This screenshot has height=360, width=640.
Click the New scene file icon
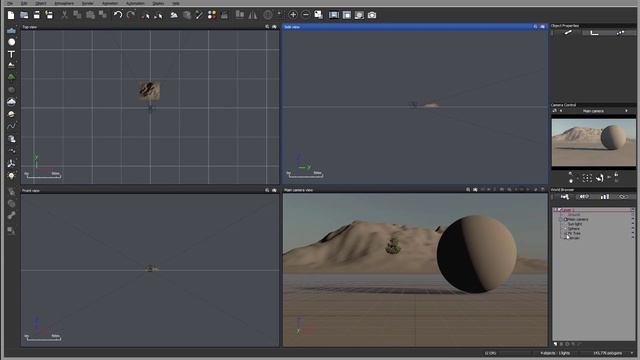[11, 16]
